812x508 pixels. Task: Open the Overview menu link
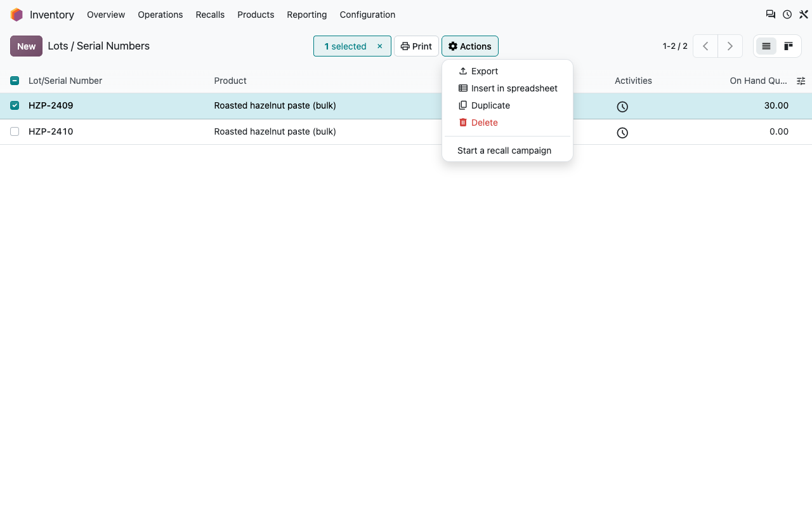coord(106,15)
